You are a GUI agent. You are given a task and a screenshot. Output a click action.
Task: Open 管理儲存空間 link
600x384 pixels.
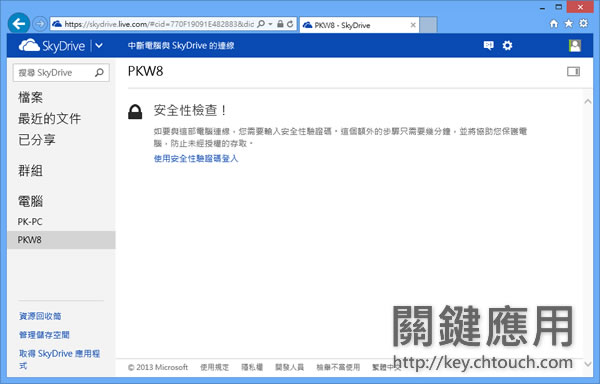coord(44,335)
